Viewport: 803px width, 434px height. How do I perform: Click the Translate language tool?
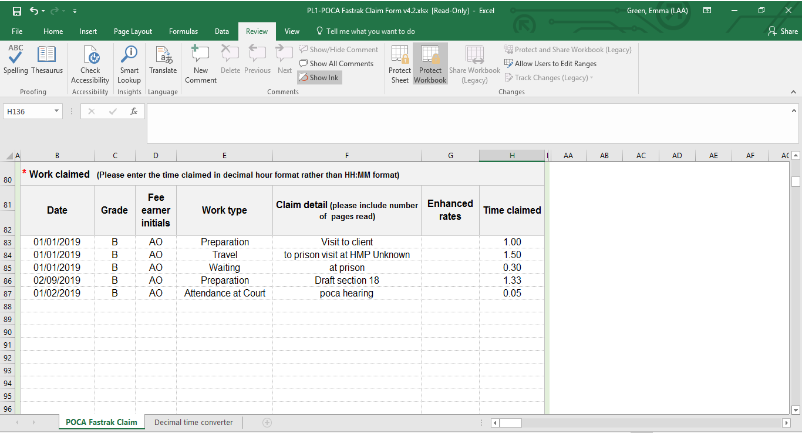[x=163, y=60]
